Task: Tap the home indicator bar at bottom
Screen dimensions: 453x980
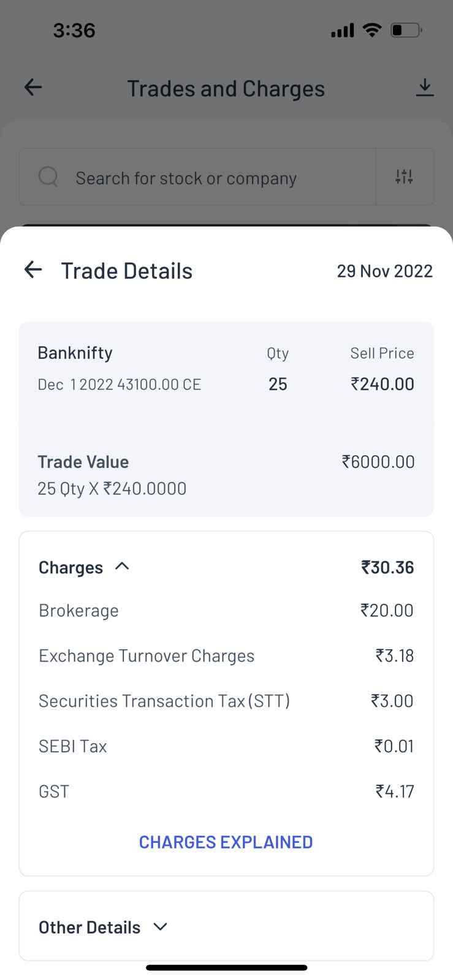Action: point(226,968)
